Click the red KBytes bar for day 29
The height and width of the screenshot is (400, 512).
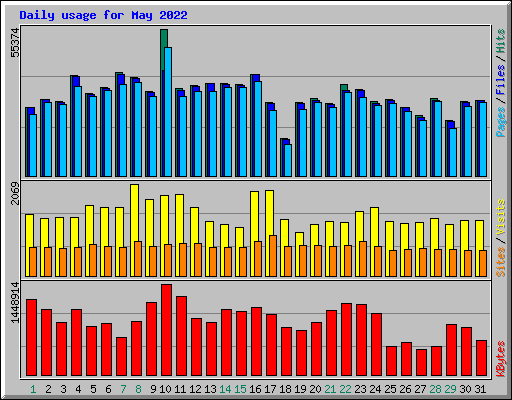click(452, 350)
